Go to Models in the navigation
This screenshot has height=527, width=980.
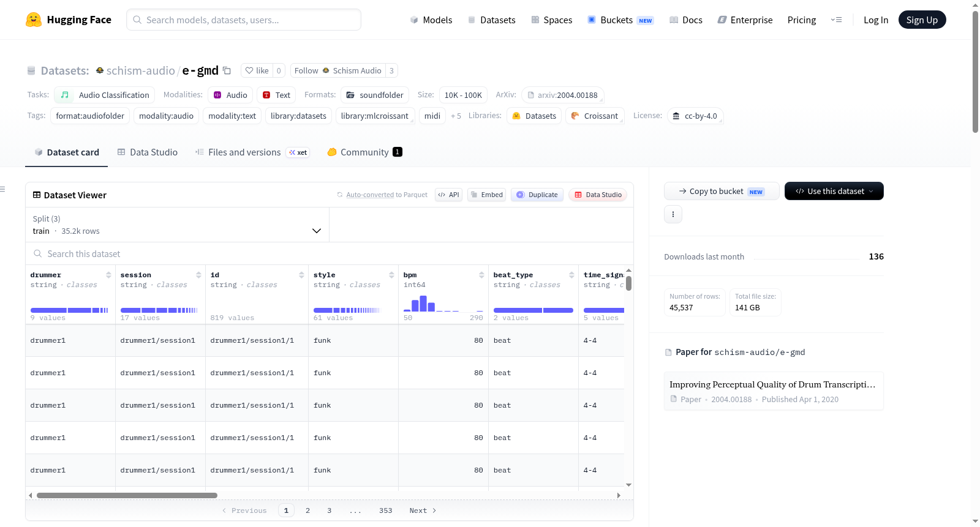click(x=431, y=20)
